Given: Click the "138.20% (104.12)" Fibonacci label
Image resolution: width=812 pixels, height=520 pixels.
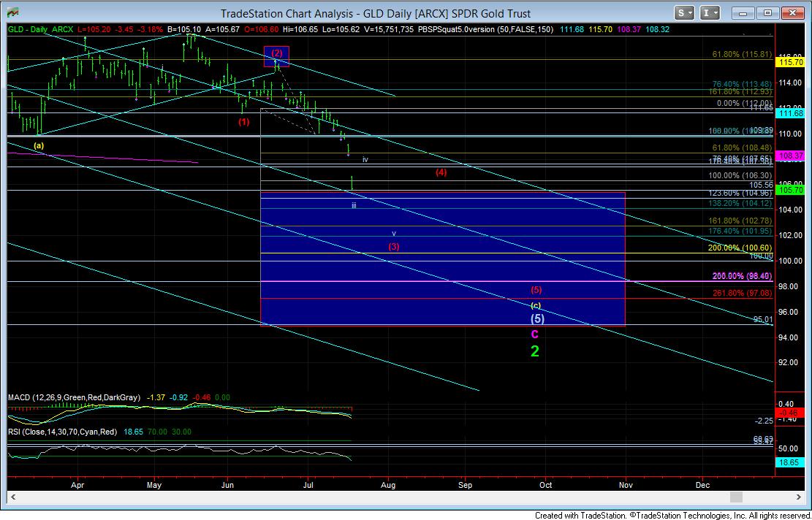Looking at the screenshot, I should click(740, 203).
